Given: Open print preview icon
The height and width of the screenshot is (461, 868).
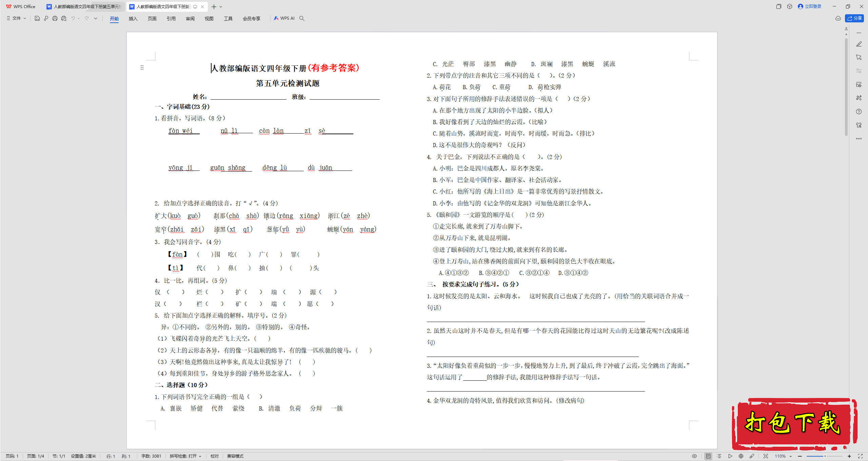Looking at the screenshot, I should click(x=64, y=18).
